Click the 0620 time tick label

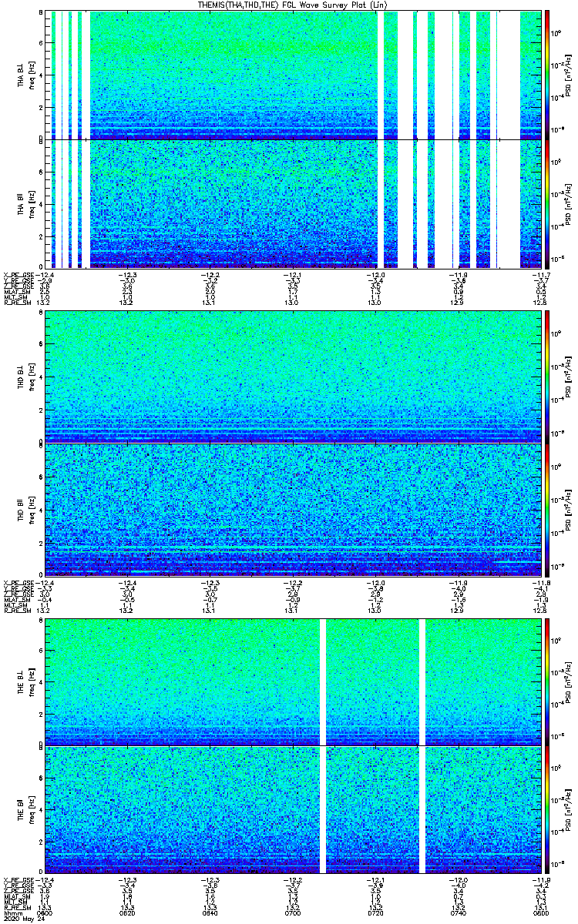point(129,914)
